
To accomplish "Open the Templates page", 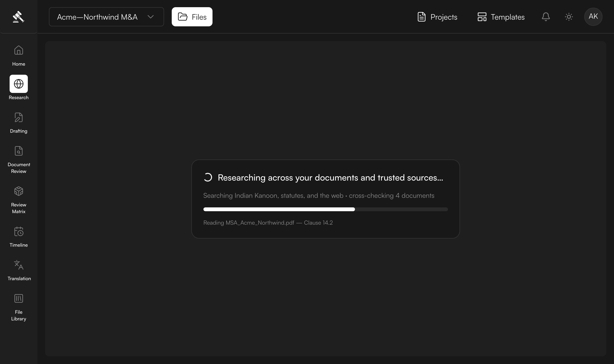I will [501, 17].
